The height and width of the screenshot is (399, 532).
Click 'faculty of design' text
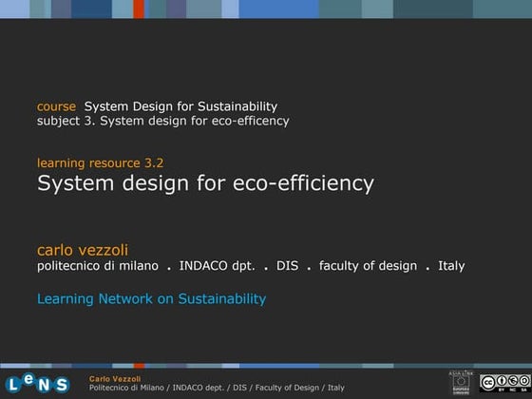(x=369, y=266)
